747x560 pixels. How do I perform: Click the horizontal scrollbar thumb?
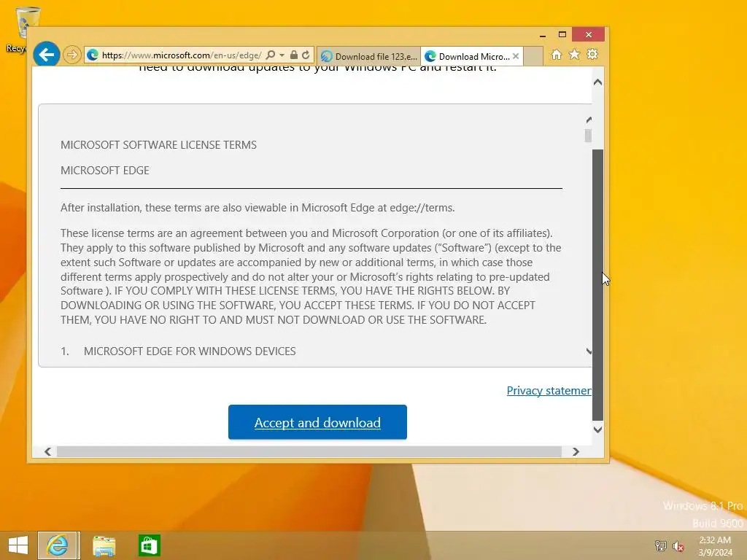click(309, 451)
